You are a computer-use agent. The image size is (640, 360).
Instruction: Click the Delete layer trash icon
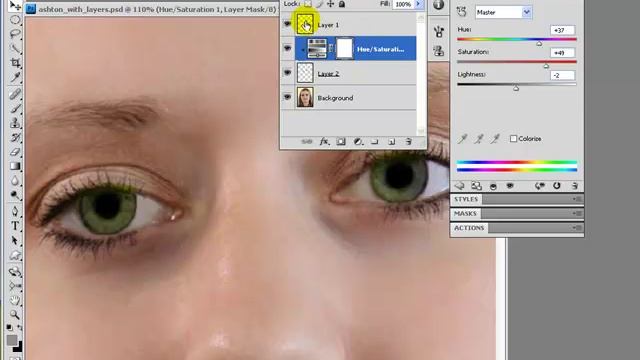408,142
